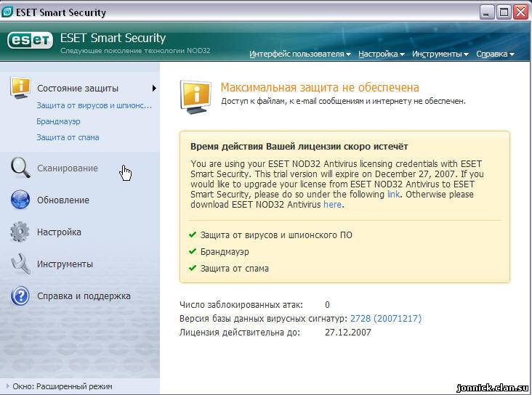Screen dimensions: 532x395
Task: Open Защита от спама sidebar link
Action: pyautogui.click(x=68, y=137)
